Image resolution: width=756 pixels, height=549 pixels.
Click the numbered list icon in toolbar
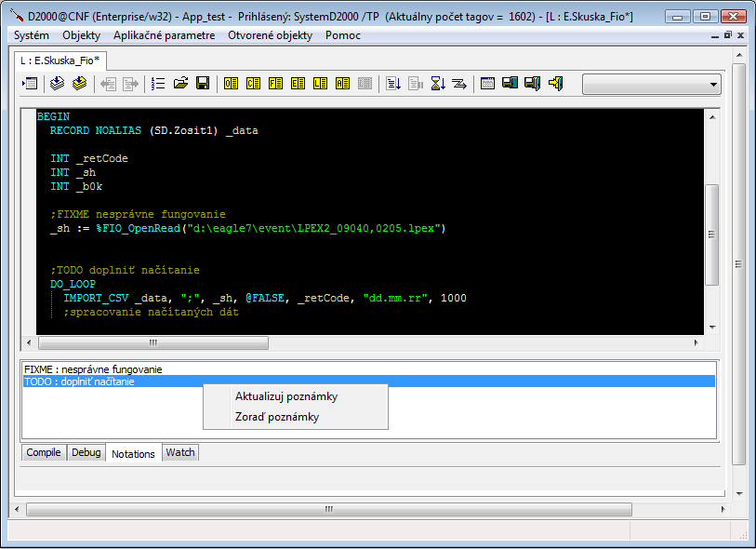click(158, 84)
